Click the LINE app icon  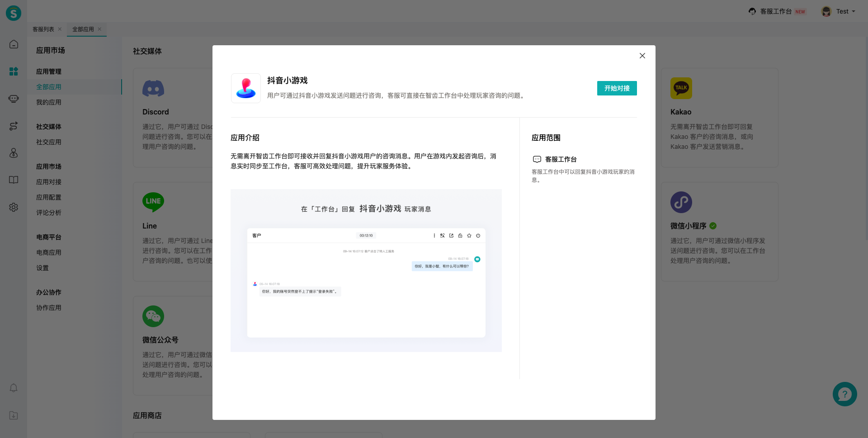(x=153, y=202)
